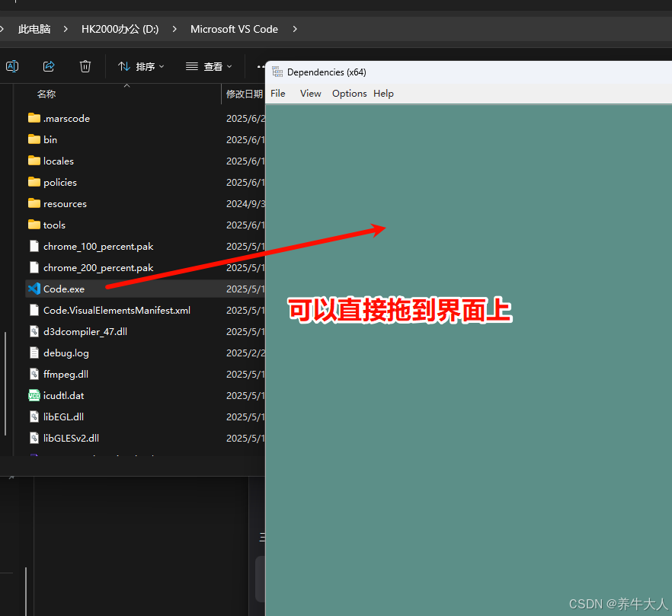
Task: Click the 修改日期 column header
Action: click(245, 94)
